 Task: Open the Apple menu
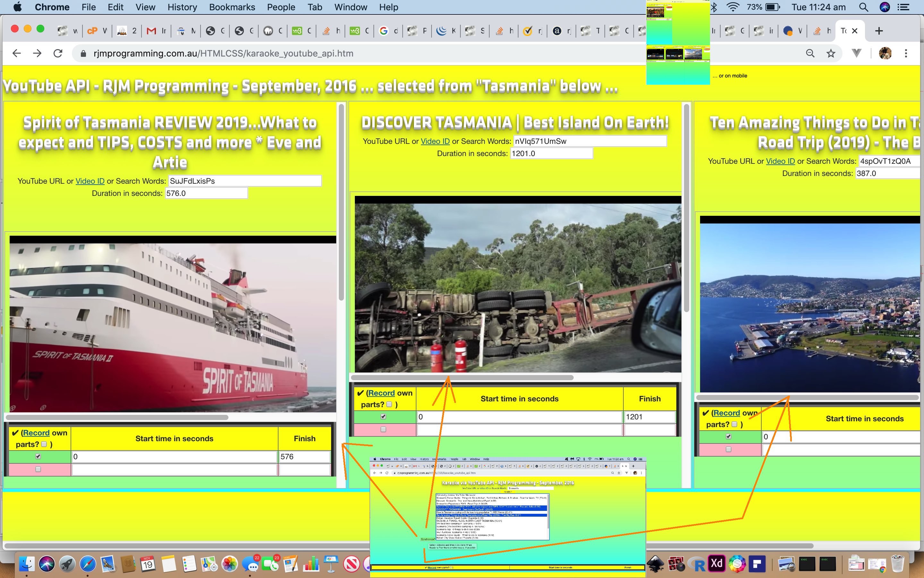click(x=17, y=7)
